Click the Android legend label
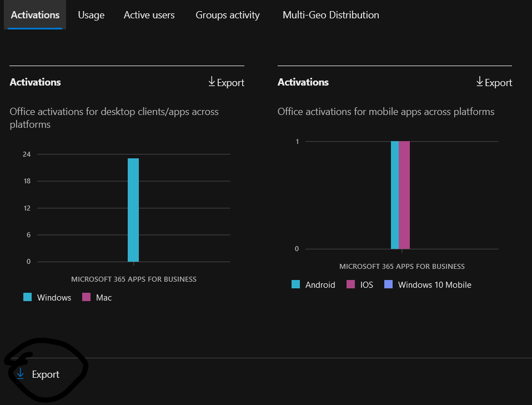Image resolution: width=532 pixels, height=405 pixels. click(x=320, y=285)
